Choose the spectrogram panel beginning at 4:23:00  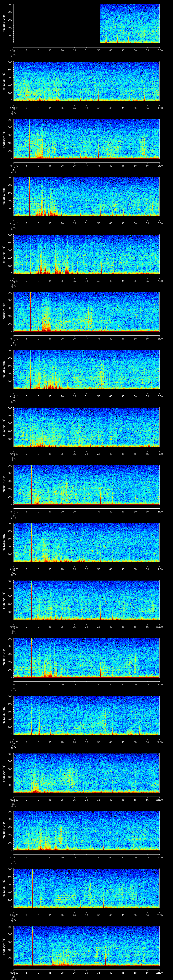point(87,831)
